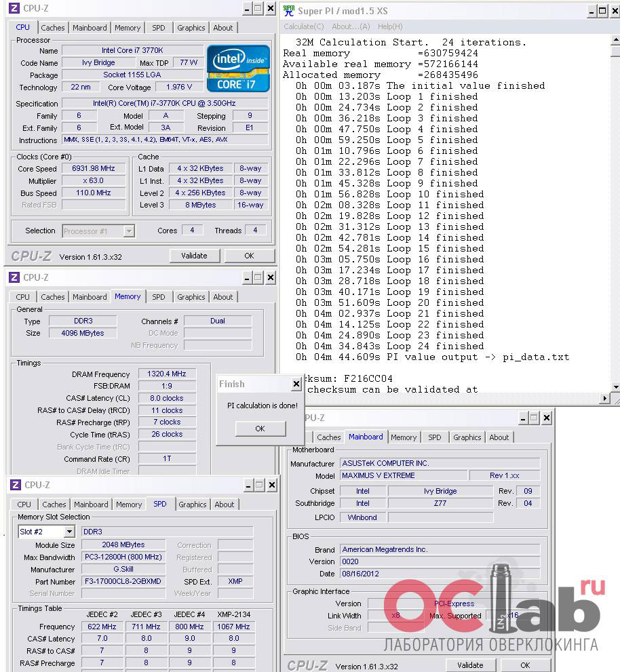Minimize the Super PI window
Screen dimensions: 620x672
click(x=592, y=11)
